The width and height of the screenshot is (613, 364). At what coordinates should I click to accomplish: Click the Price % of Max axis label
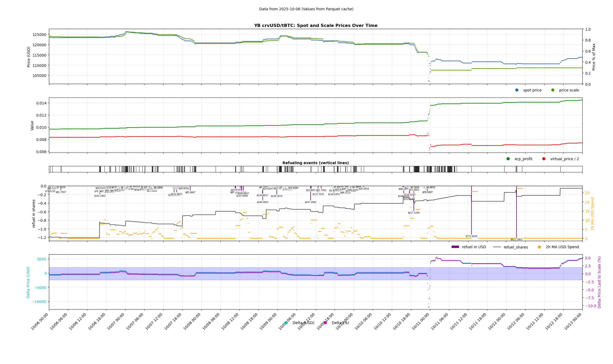(594, 57)
